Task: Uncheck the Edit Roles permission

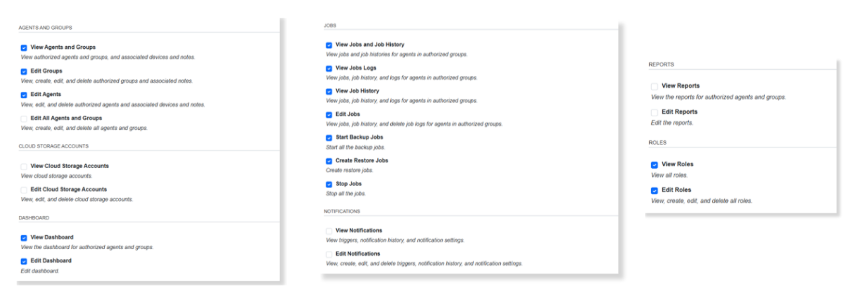Action: (x=655, y=190)
